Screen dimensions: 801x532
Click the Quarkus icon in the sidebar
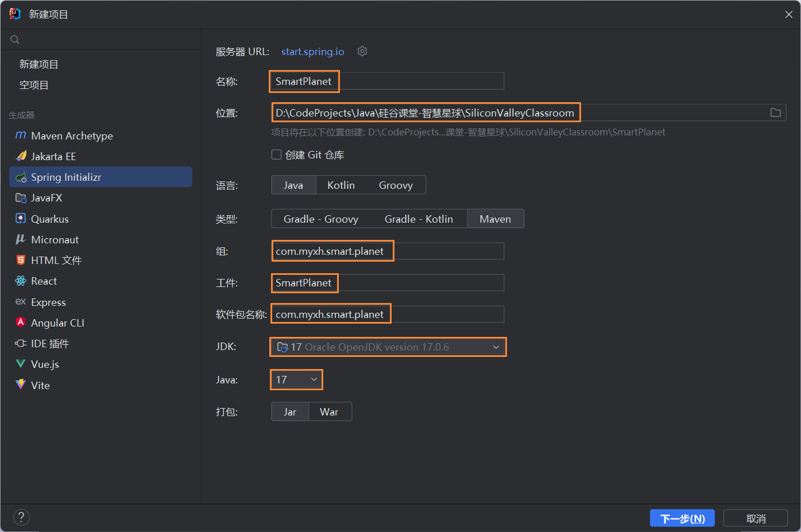[21, 218]
